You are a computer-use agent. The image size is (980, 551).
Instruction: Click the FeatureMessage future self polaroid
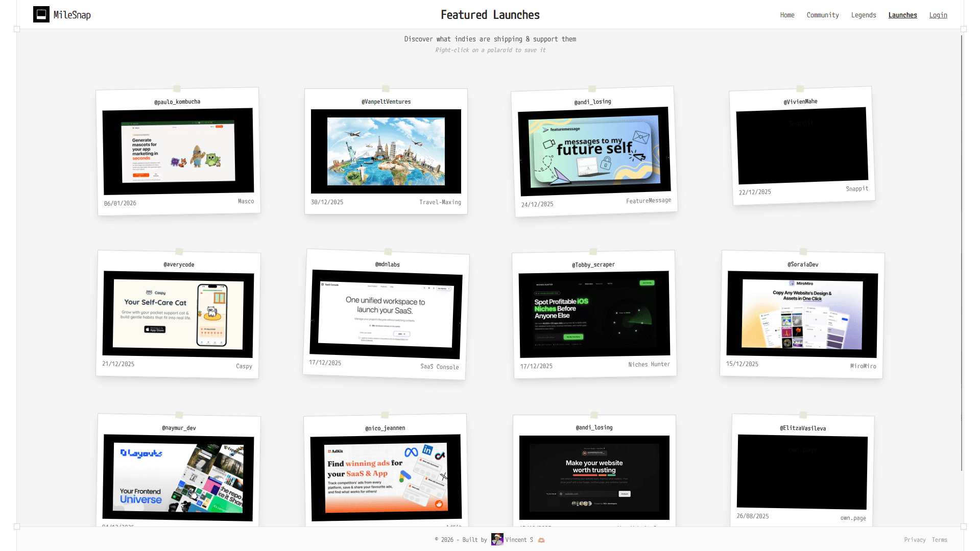594,151
